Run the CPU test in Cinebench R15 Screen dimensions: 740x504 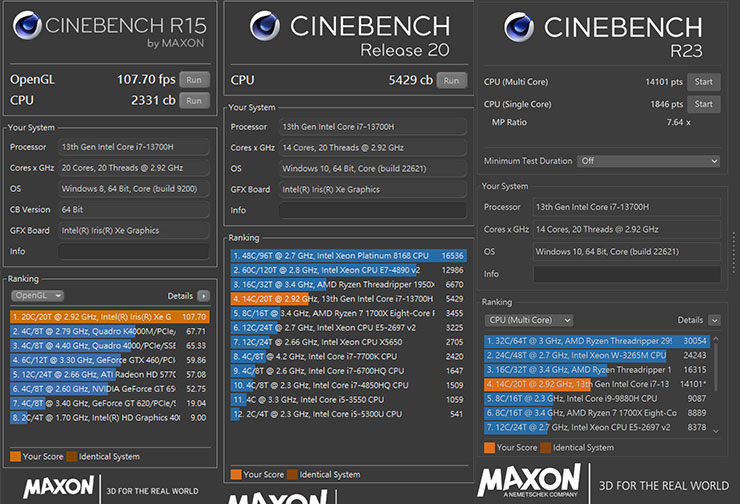click(193, 100)
